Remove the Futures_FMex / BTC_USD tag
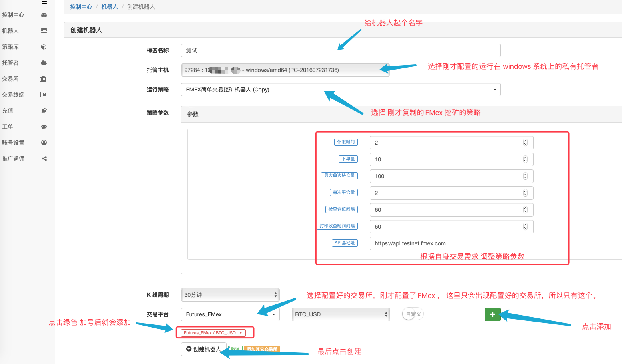Viewport: 622px width, 364px height. pos(241,333)
